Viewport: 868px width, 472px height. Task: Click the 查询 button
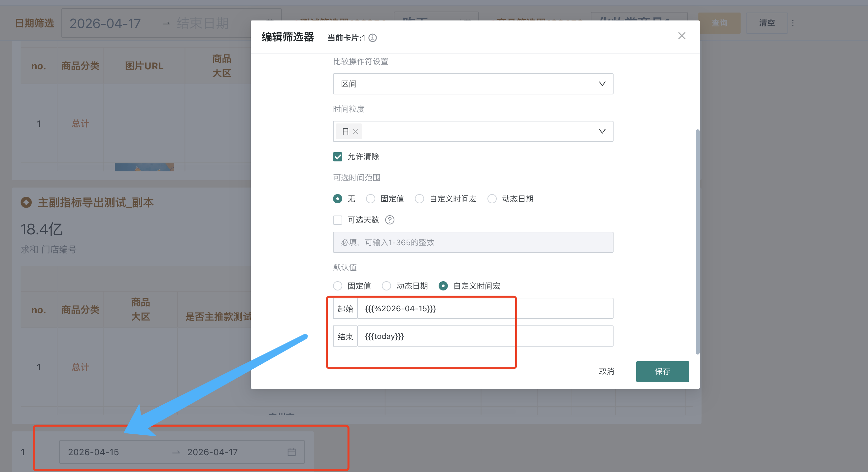(x=719, y=23)
